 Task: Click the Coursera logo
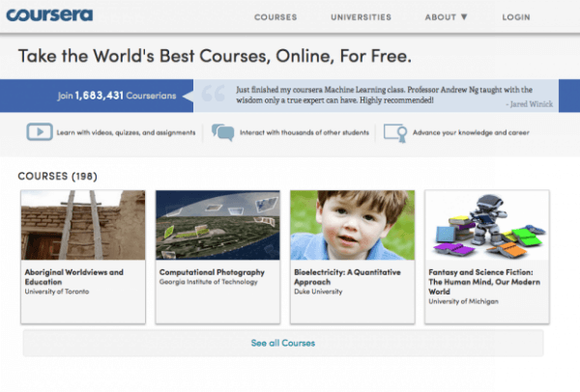50,15
